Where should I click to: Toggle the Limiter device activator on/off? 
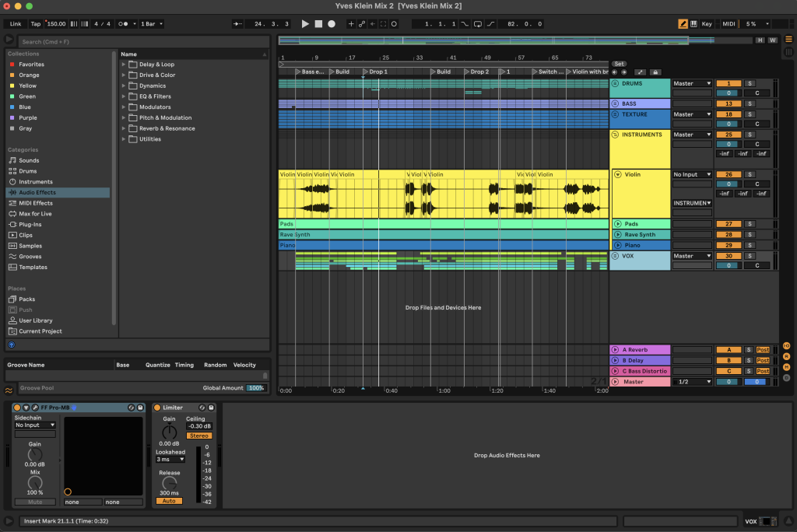point(157,408)
